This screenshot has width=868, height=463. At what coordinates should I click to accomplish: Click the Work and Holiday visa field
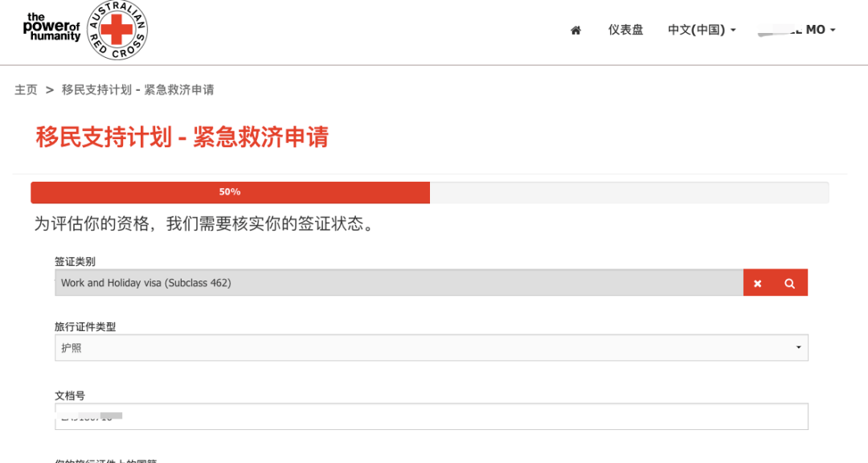pos(399,283)
